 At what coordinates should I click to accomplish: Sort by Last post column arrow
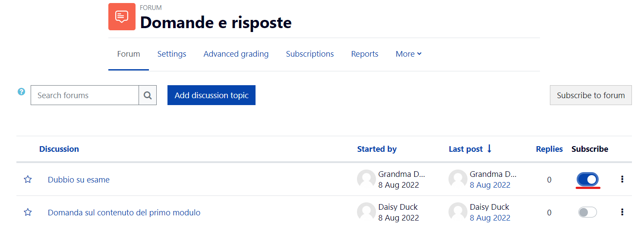(x=489, y=149)
